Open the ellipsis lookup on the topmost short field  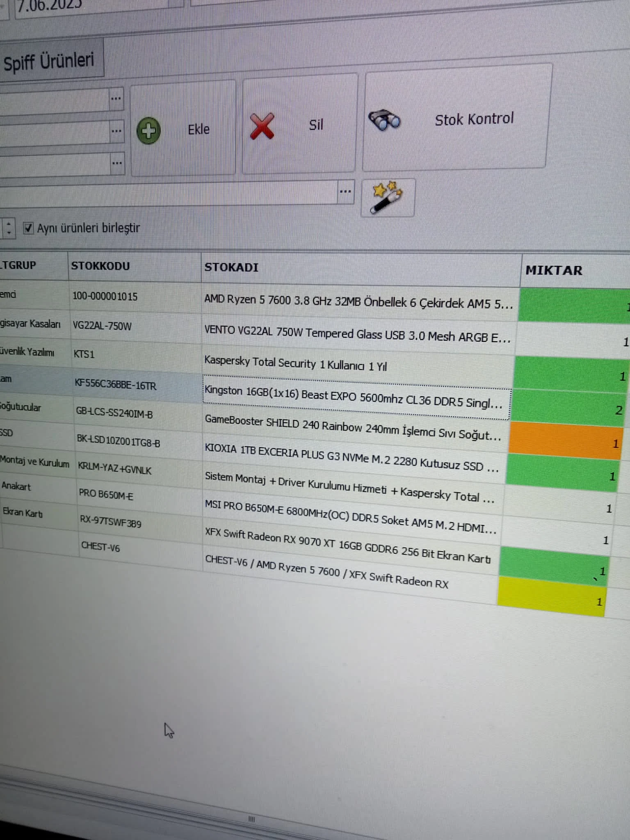[116, 99]
